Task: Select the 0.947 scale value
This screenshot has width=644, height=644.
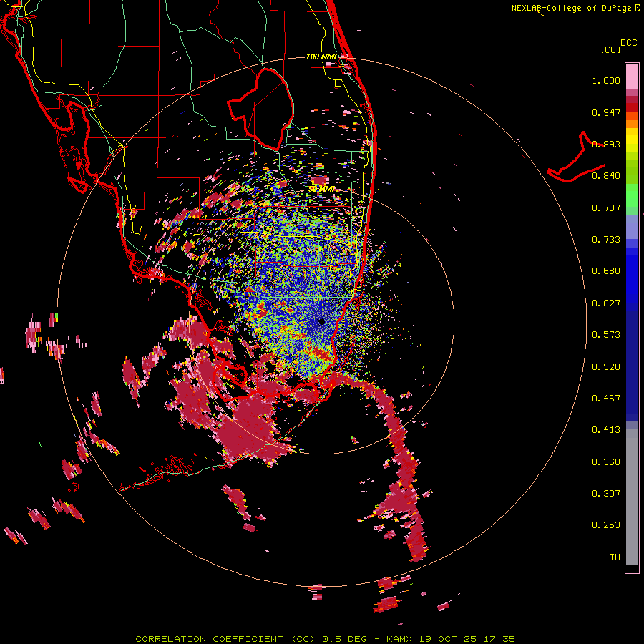Action: pos(606,112)
